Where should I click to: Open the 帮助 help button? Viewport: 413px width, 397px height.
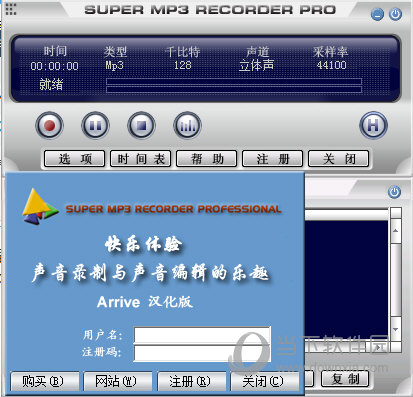click(207, 159)
